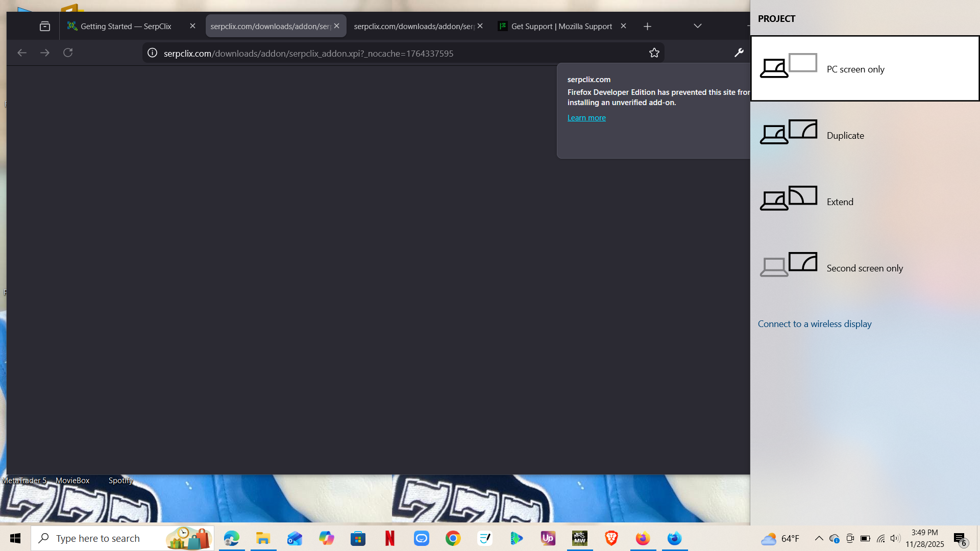The height and width of the screenshot is (551, 980).
Task: Select Duplicate projection mode
Action: pos(845,135)
